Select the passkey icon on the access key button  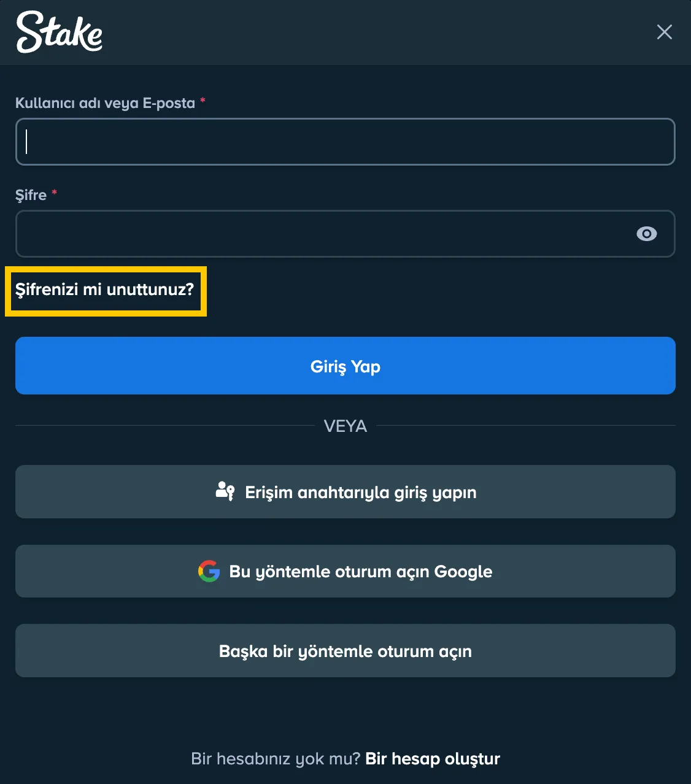[225, 491]
